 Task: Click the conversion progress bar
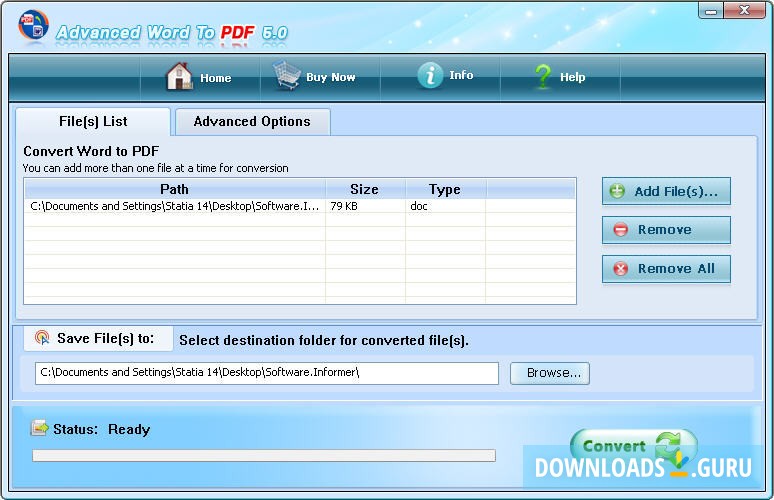coord(264,456)
